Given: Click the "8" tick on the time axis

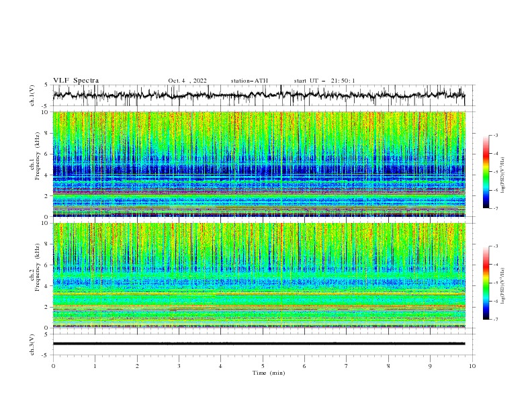Looking at the screenshot, I should [388, 366].
